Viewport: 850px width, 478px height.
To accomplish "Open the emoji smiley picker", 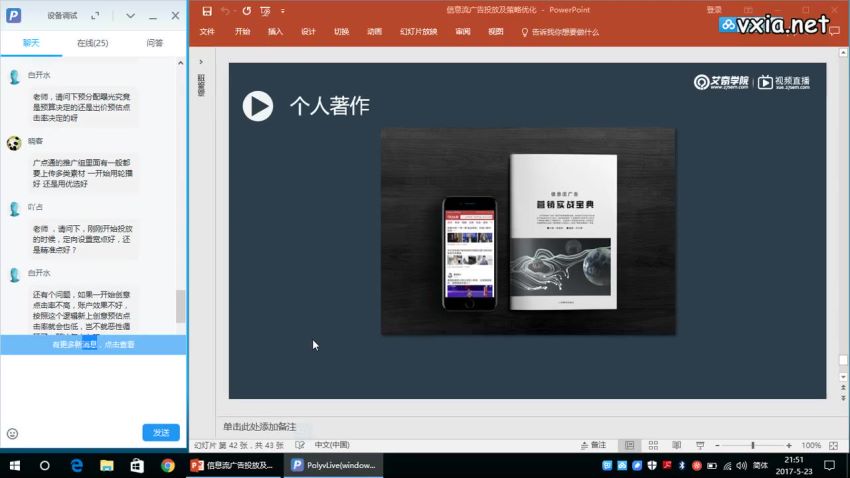I will pos(12,434).
